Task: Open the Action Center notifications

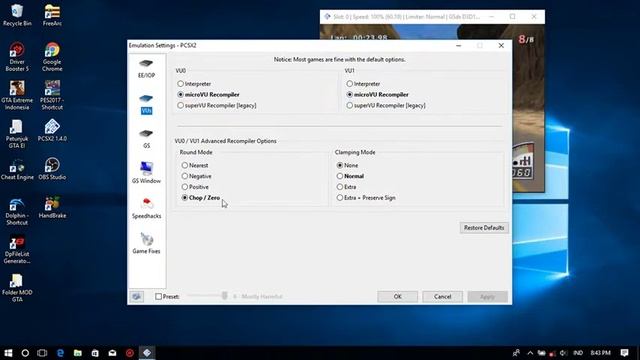Action: click(x=624, y=353)
